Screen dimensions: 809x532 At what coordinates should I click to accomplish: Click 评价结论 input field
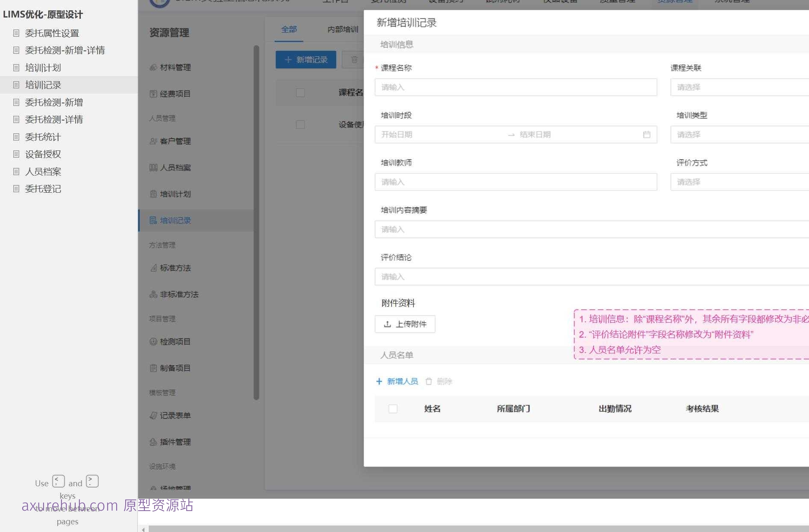pyautogui.click(x=592, y=277)
